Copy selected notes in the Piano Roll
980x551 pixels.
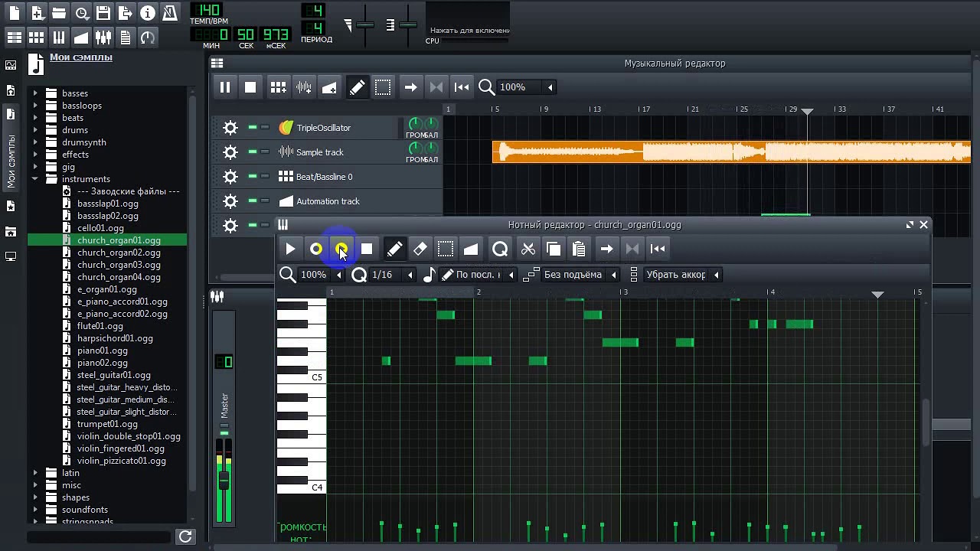[x=554, y=249]
